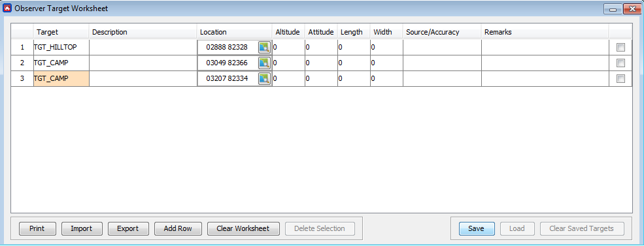Close the Observer Target Worksheet window
Viewport: 644px width, 246px height.
tap(632, 8)
